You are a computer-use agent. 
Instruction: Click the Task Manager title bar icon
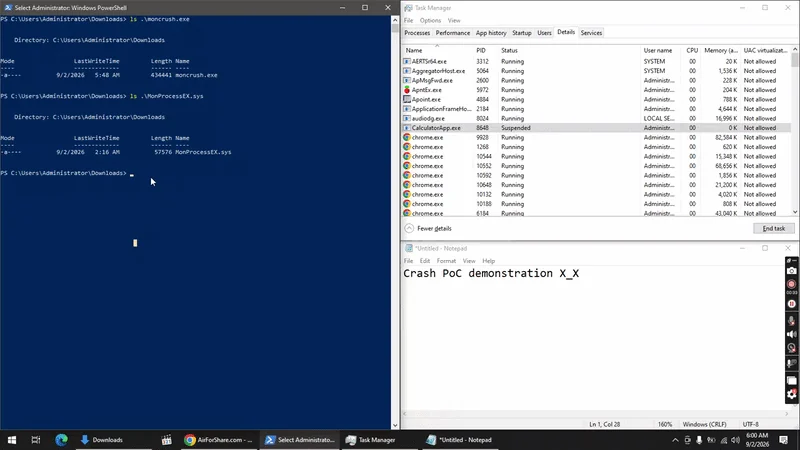[408, 8]
